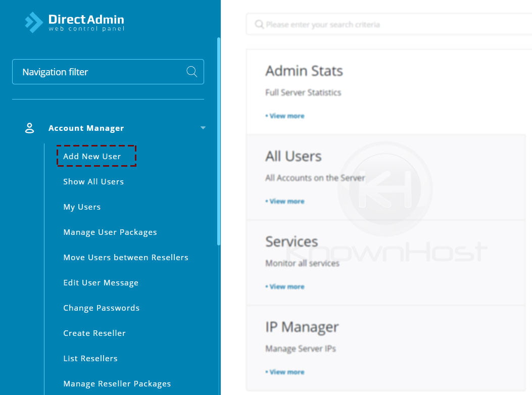Collapse the Account Manager section
The image size is (532, 395).
pos(203,128)
